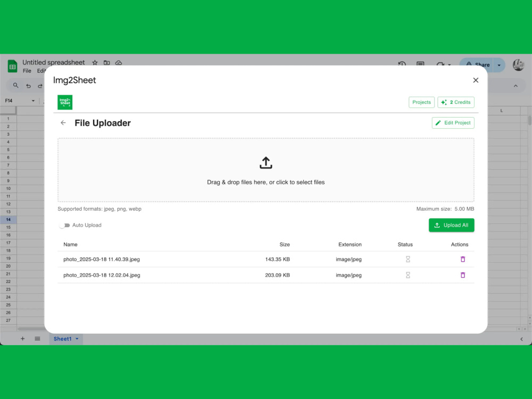Viewport: 532px width, 399px height.
Task: Click the 203.09 KB size value
Action: point(277,275)
